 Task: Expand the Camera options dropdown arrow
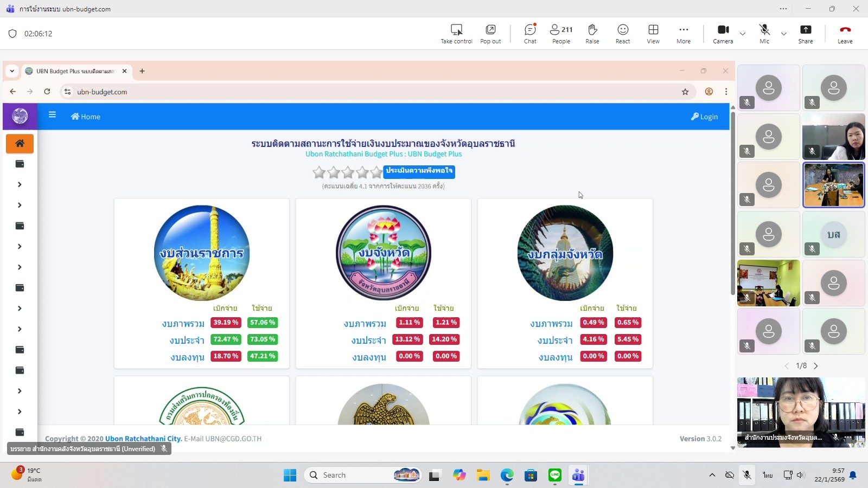tap(743, 34)
